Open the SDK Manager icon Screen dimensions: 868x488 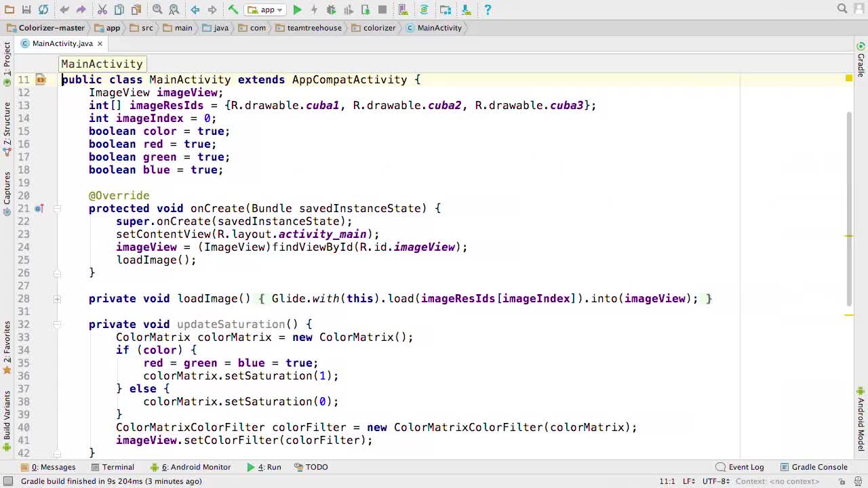point(467,9)
